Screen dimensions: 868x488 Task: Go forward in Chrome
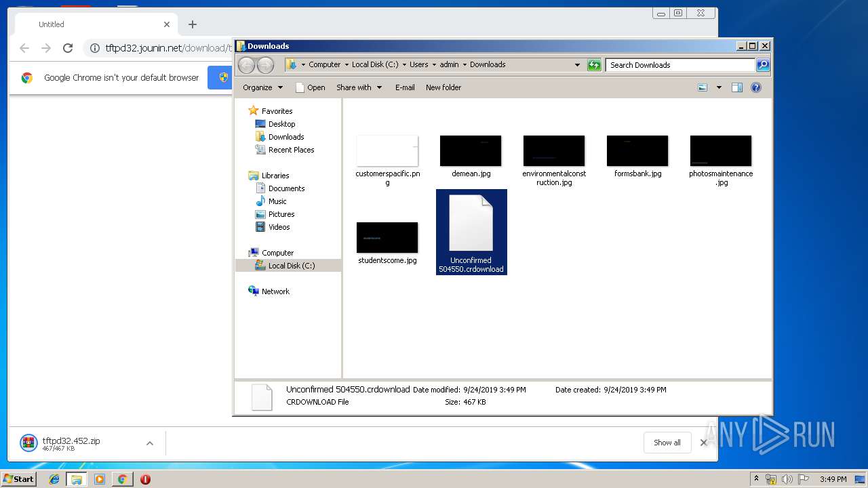click(x=46, y=48)
